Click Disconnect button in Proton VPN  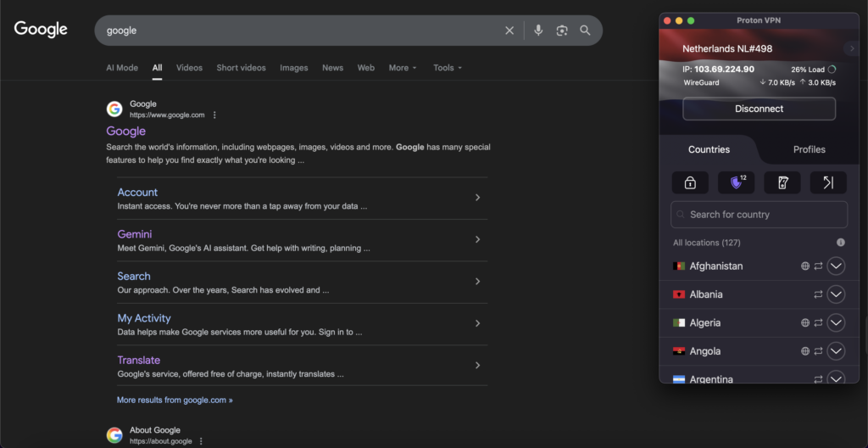click(x=759, y=109)
